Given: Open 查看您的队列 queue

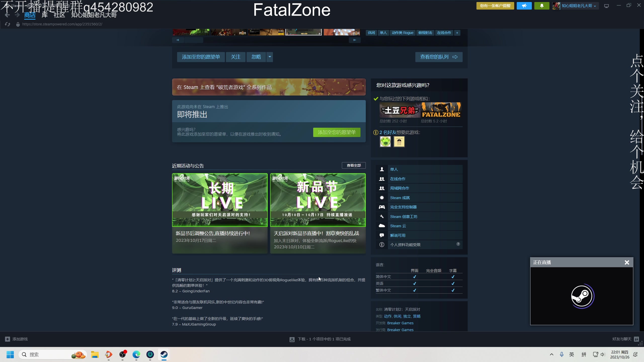Looking at the screenshot, I should point(439,57).
